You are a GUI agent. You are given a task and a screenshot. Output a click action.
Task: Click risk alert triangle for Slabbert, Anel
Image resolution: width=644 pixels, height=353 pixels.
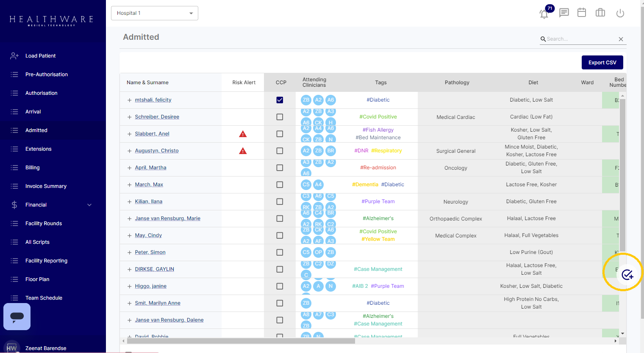point(243,134)
